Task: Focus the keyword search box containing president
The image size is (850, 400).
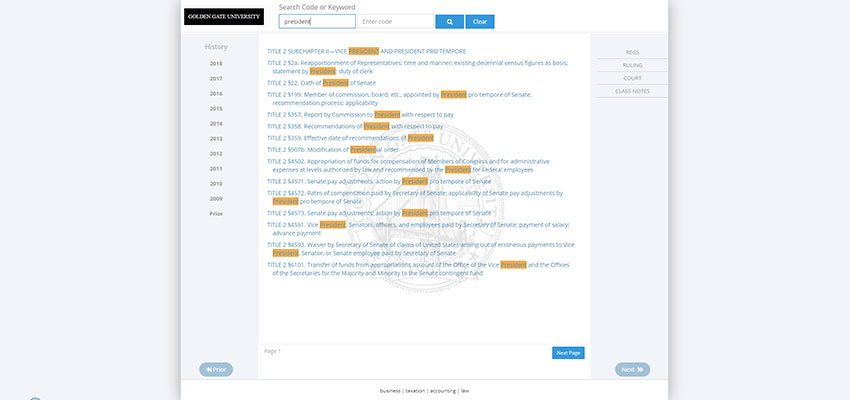Action: [317, 22]
